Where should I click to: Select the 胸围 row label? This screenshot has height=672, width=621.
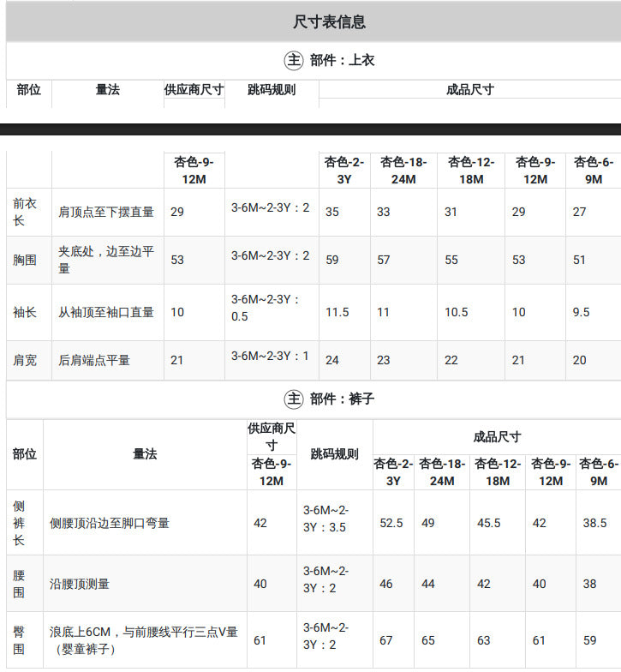click(x=25, y=260)
